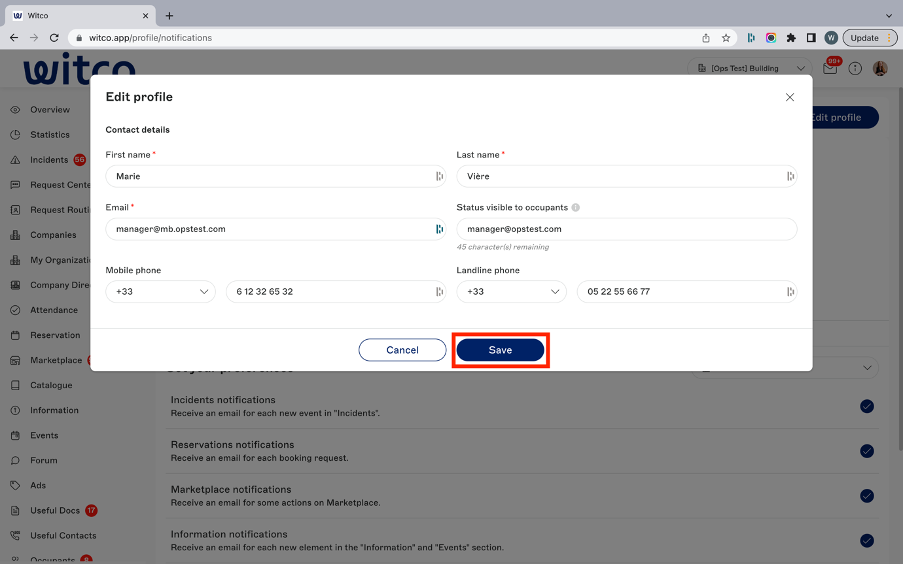Open Useful Contacts in the sidebar
The width and height of the screenshot is (904, 564).
pyautogui.click(x=63, y=535)
